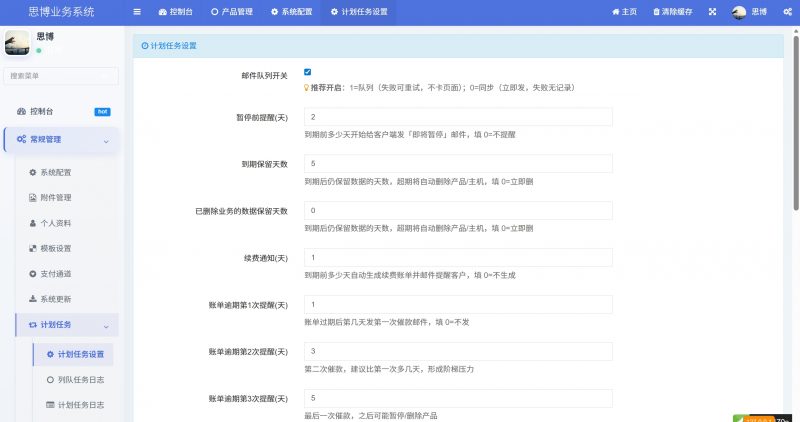Image resolution: width=800 pixels, height=422 pixels.
Task: Open 附件管理 in the sidebar
Action: point(55,197)
